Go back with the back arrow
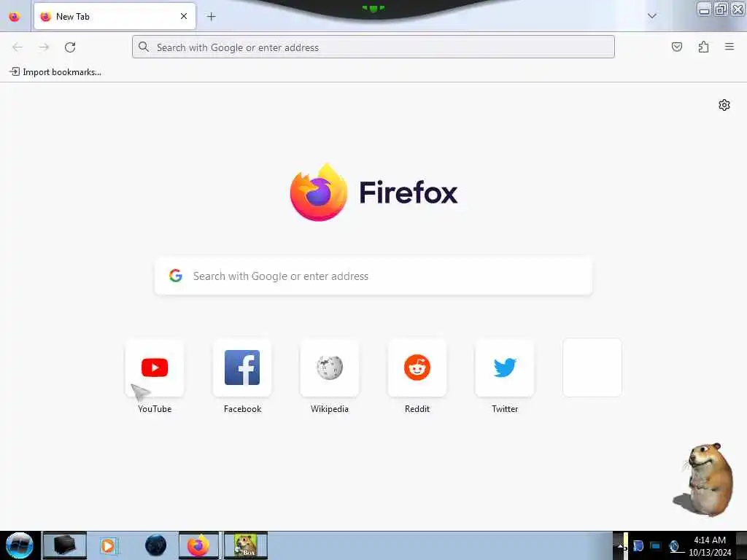Image resolution: width=747 pixels, height=560 pixels. click(18, 47)
